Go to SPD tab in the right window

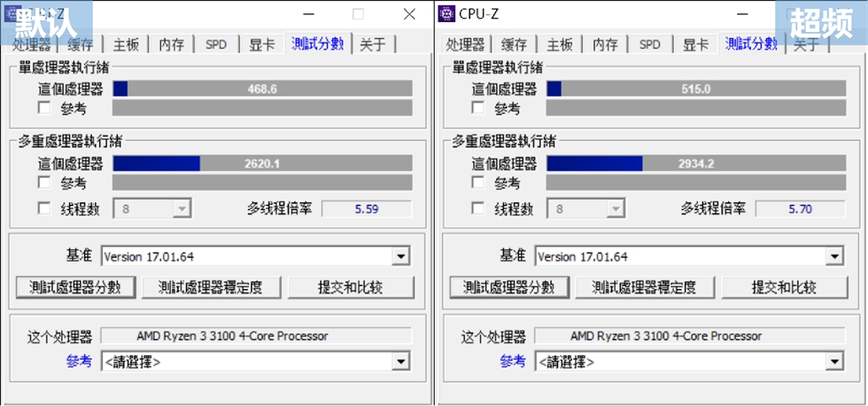tap(649, 44)
